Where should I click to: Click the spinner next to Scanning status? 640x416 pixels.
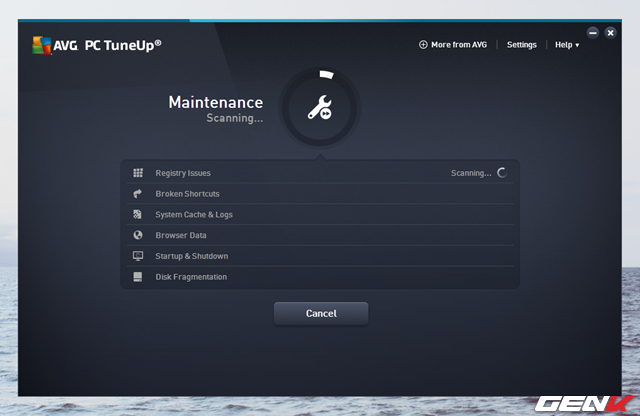tap(502, 173)
